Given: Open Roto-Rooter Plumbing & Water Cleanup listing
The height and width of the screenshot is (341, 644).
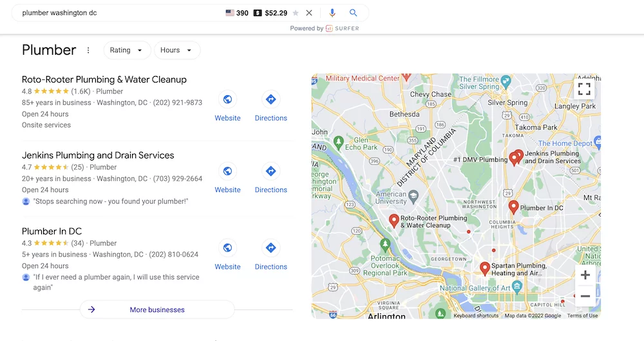Looking at the screenshot, I should pos(104,79).
